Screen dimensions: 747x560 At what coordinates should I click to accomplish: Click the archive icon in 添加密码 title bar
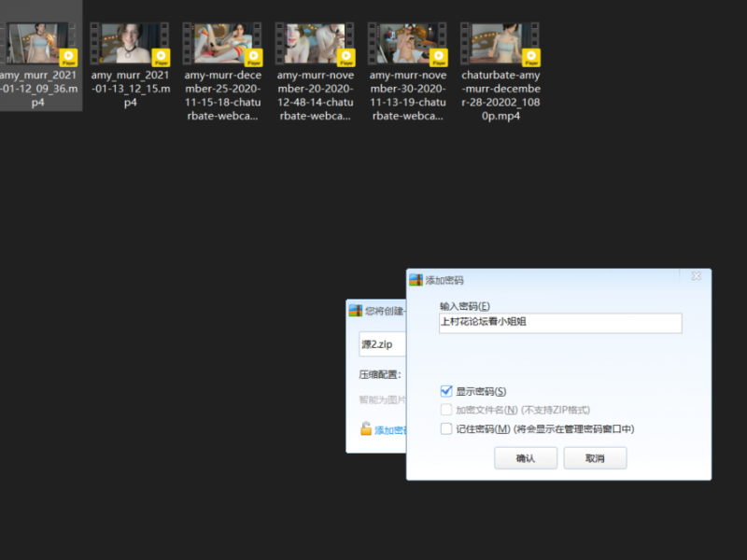coord(414,278)
